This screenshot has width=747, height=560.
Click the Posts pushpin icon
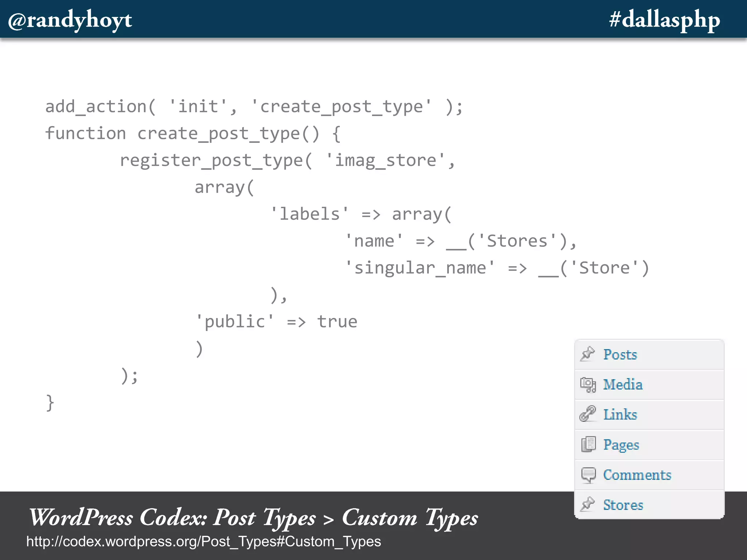588,354
